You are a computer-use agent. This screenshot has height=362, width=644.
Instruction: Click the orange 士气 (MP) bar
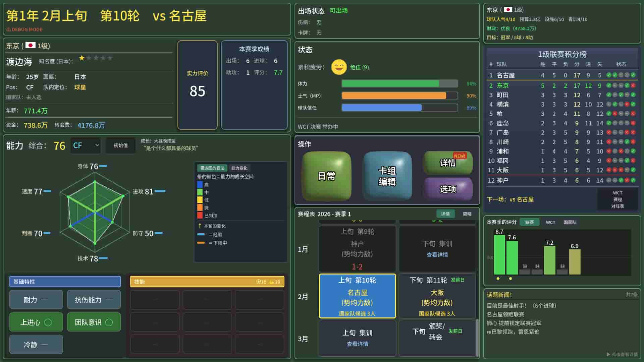[399, 96]
